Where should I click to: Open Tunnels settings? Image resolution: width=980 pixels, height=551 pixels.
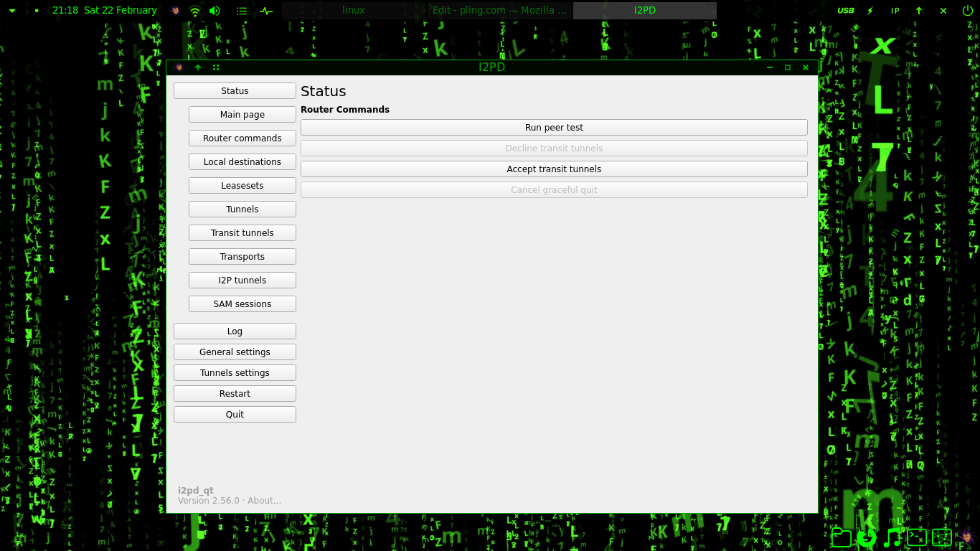(x=235, y=373)
